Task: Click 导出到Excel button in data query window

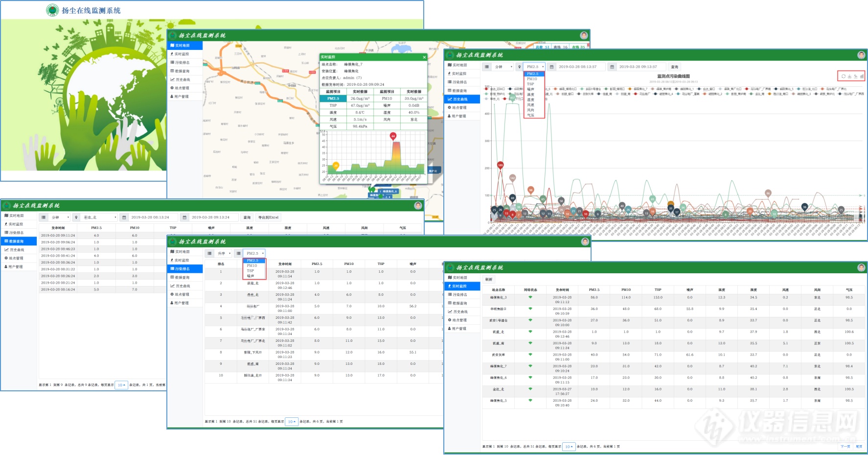Action: point(269,217)
